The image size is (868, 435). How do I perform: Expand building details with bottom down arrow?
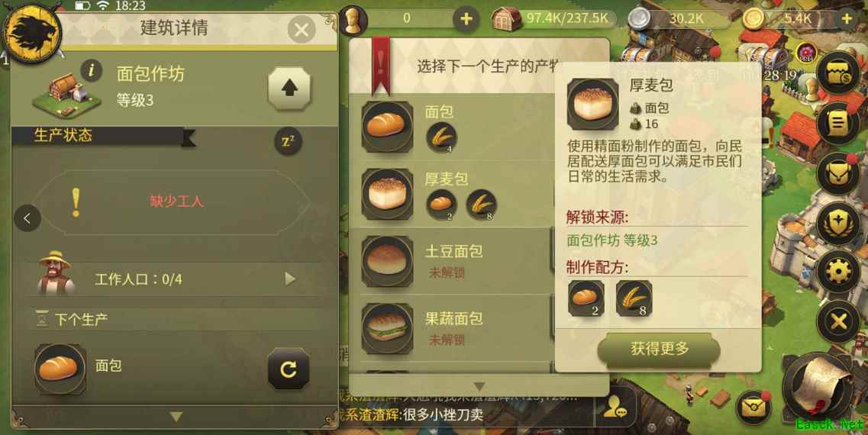[176, 416]
